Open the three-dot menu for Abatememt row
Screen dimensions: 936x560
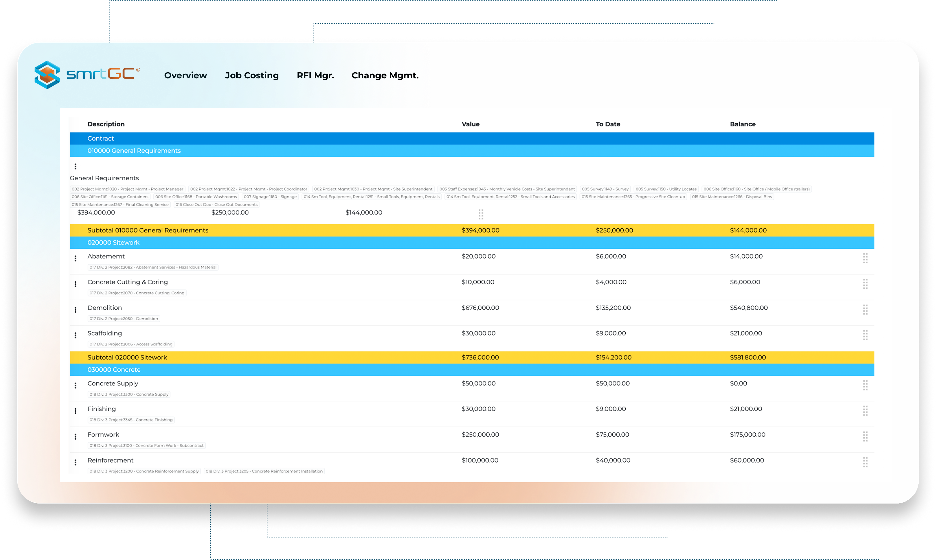(x=76, y=258)
